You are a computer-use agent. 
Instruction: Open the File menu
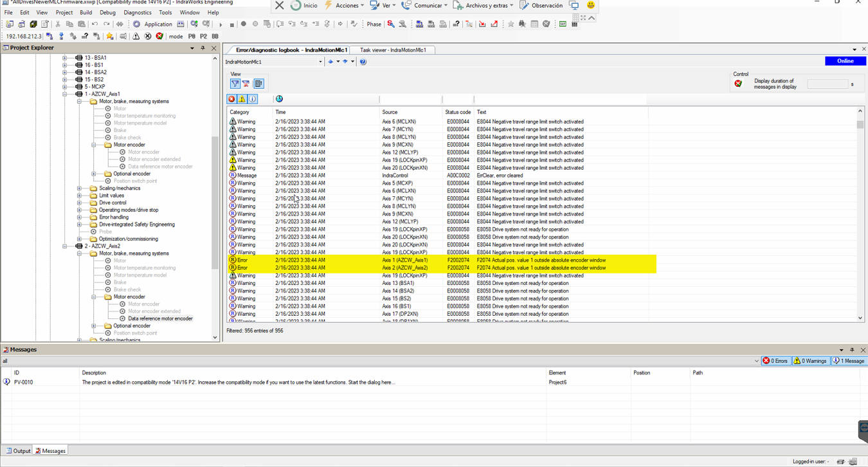[x=8, y=12]
